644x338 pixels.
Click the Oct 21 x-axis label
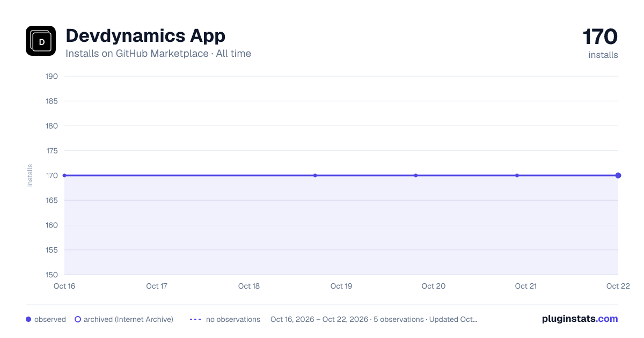526,286
